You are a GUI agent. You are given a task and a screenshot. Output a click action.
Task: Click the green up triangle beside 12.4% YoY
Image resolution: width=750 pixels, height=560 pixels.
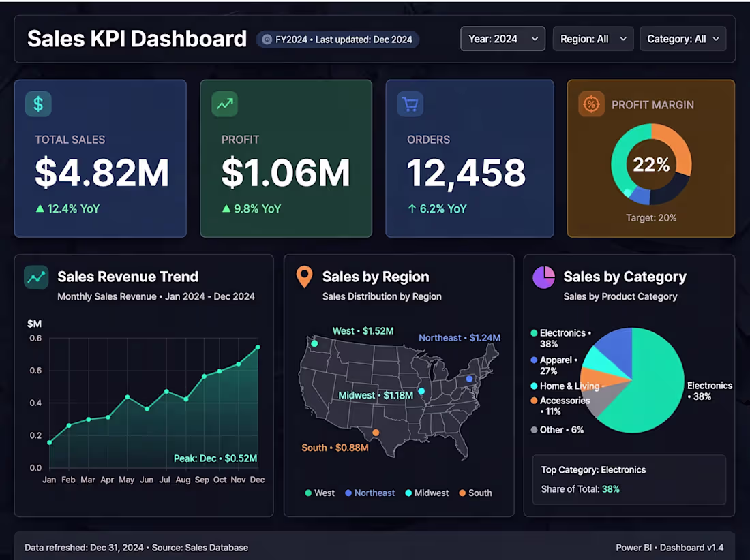coord(40,208)
